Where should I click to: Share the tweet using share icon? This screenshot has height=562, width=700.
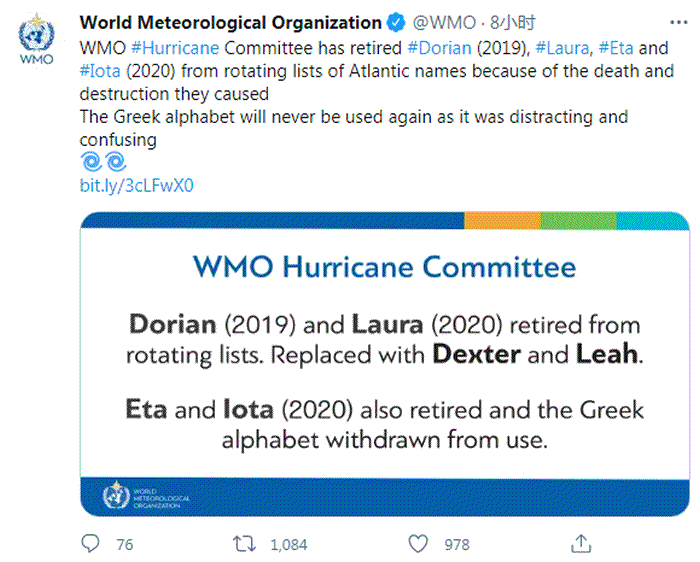pyautogui.click(x=580, y=544)
